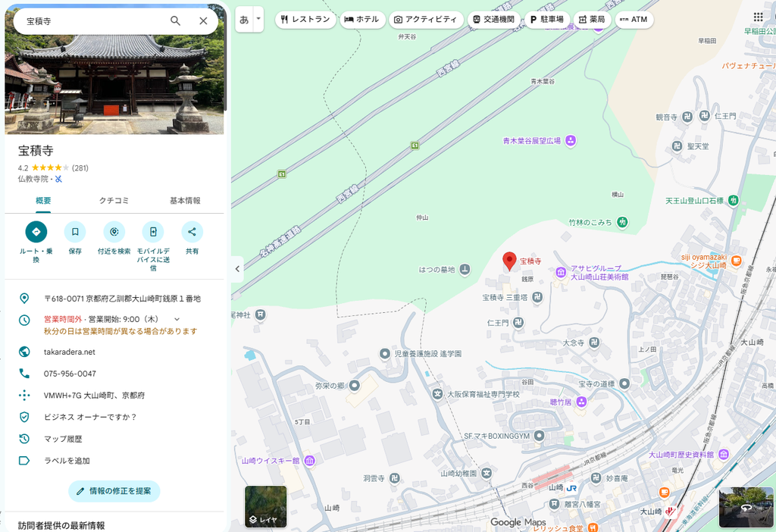Open the Google apps grid icon
Image resolution: width=776 pixels, height=532 pixels.
758,17
